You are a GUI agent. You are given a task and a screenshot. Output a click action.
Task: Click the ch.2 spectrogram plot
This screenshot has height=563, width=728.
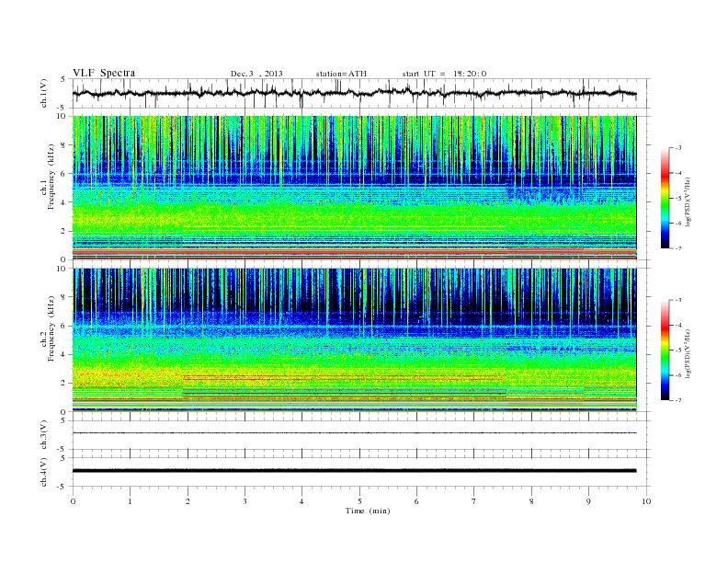(354, 339)
